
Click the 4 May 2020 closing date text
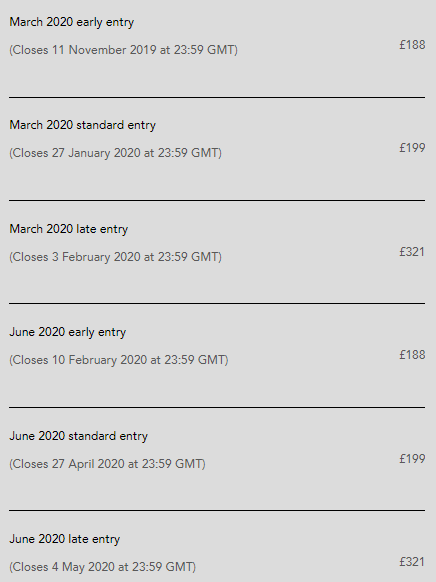tap(102, 567)
